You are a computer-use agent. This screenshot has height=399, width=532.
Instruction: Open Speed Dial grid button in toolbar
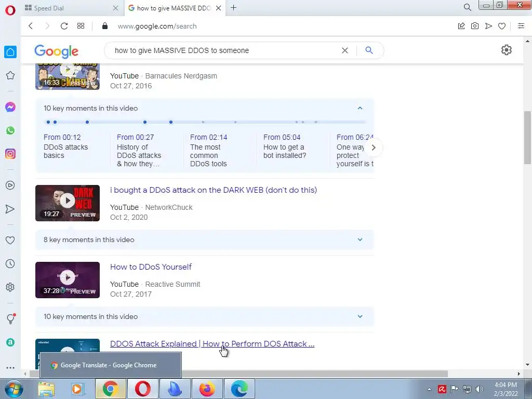[81, 26]
